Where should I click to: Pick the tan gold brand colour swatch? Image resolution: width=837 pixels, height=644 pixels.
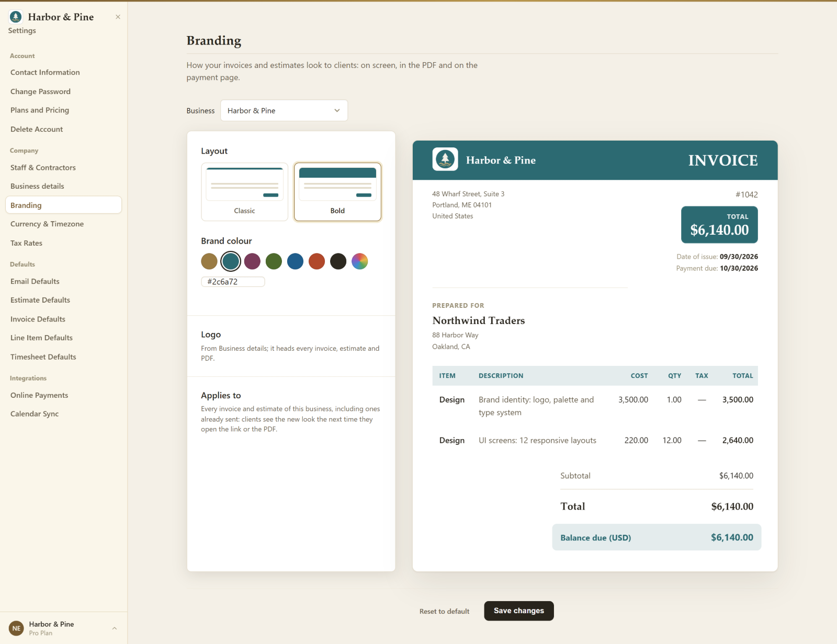tap(209, 261)
